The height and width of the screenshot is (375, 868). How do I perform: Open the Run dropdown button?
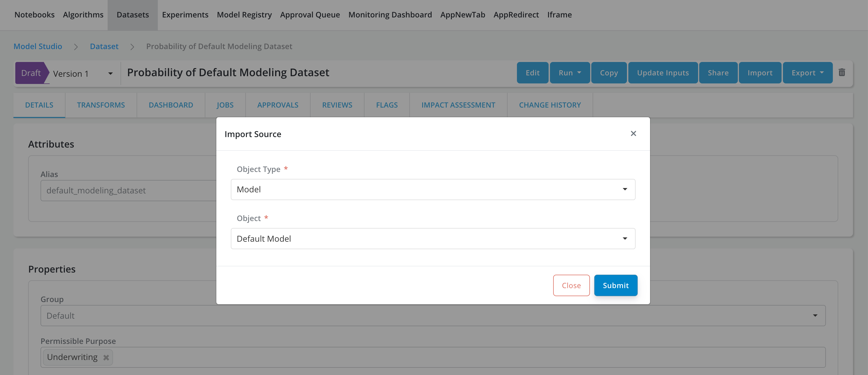[570, 73]
